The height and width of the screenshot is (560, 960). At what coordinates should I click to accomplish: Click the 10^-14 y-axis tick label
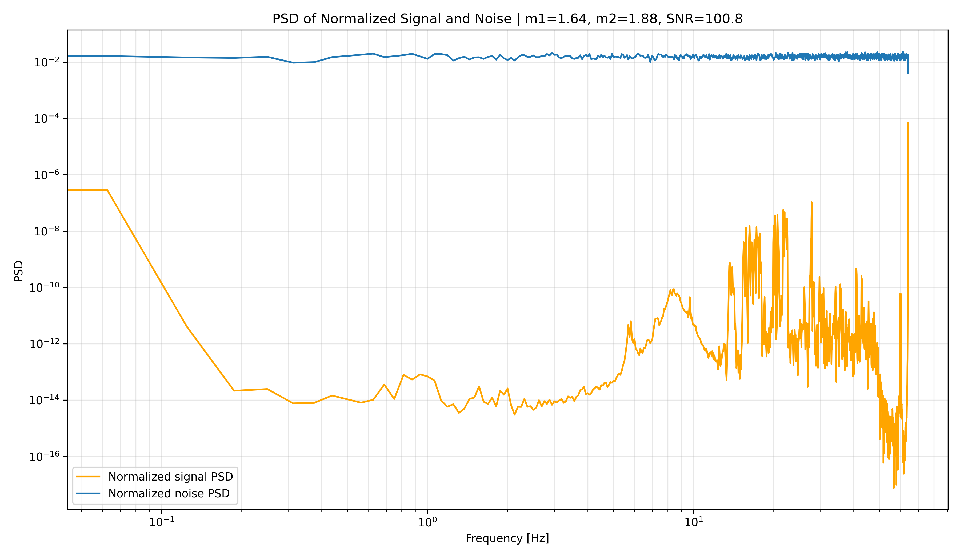point(43,400)
